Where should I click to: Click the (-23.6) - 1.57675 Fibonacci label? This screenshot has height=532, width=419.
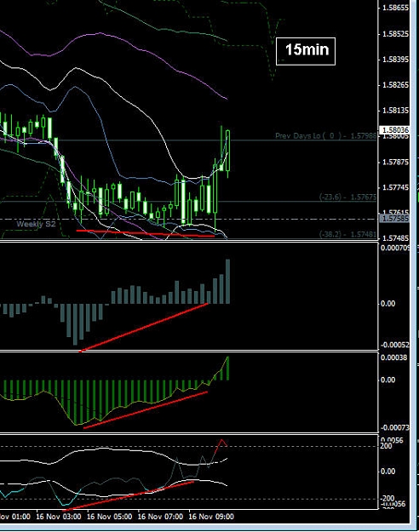pyautogui.click(x=347, y=197)
